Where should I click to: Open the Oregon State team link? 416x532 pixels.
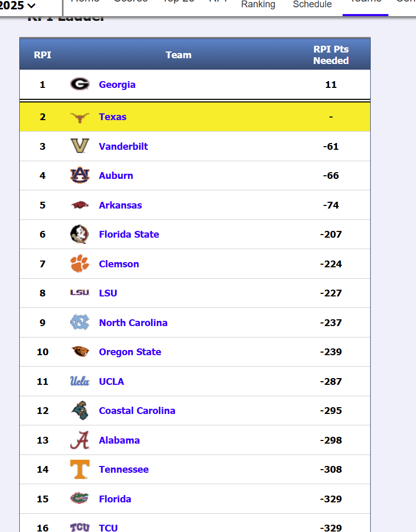coord(130,352)
